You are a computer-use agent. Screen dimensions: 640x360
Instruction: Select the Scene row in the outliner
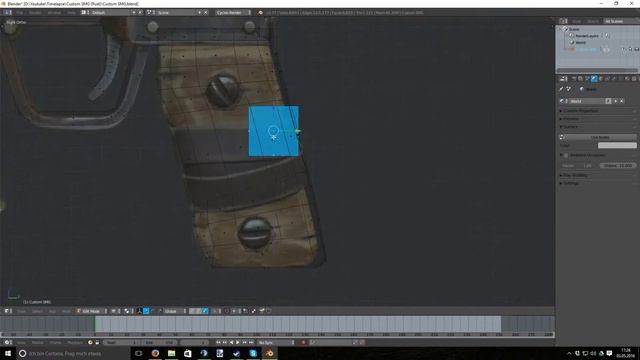point(574,29)
